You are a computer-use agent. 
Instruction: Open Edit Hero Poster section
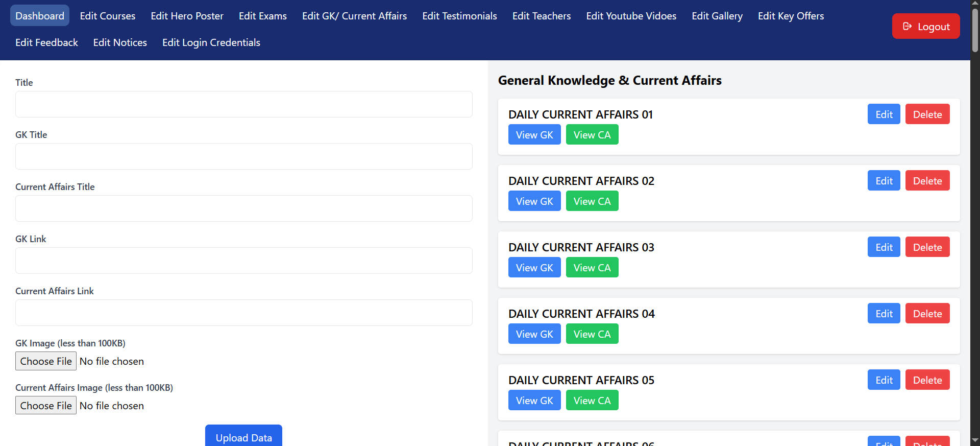tap(187, 16)
